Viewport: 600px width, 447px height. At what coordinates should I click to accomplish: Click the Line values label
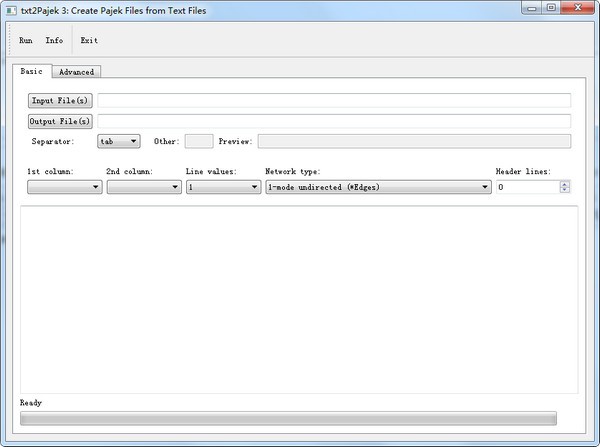(211, 171)
